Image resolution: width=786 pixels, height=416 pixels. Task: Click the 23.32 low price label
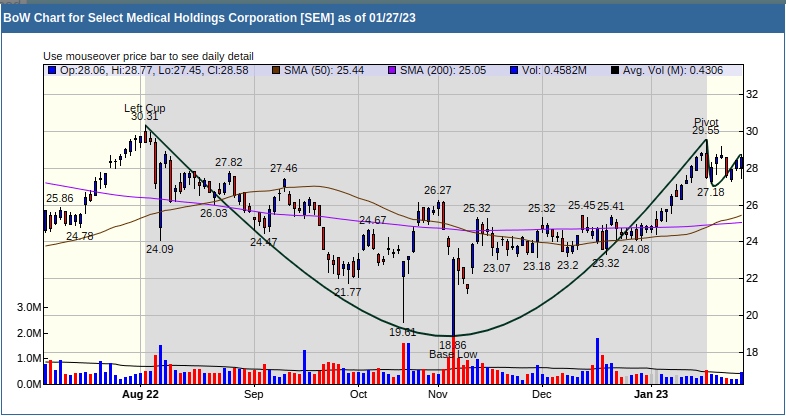click(x=606, y=263)
